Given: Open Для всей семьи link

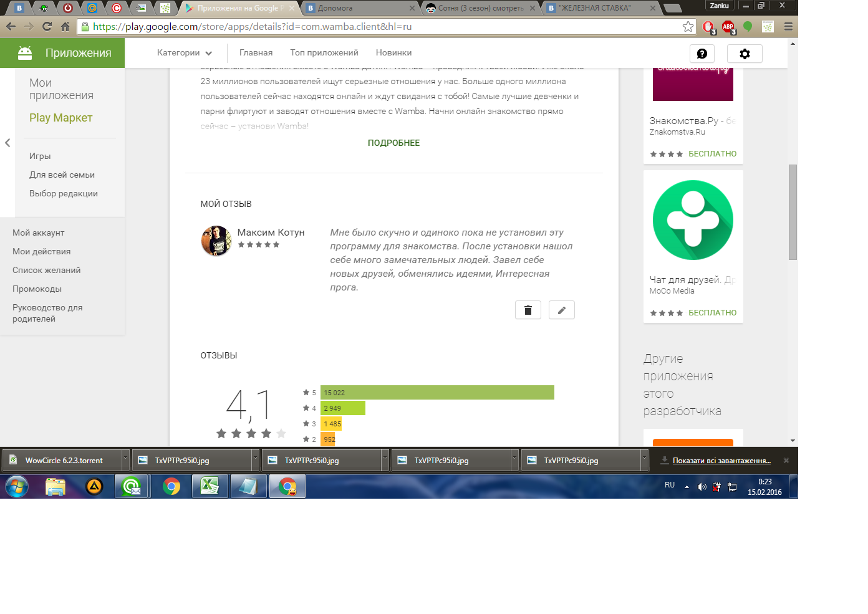Looking at the screenshot, I should click(x=62, y=175).
